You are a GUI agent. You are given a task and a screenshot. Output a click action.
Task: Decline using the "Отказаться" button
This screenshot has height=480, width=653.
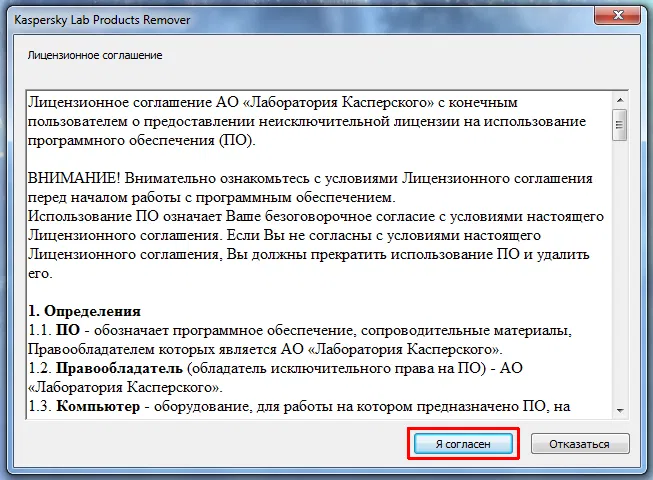[580, 444]
